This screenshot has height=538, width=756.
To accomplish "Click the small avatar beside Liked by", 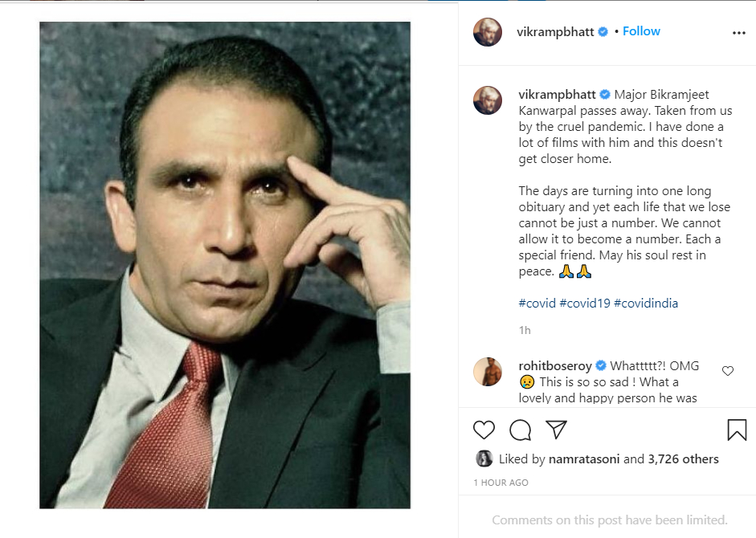I will [484, 459].
